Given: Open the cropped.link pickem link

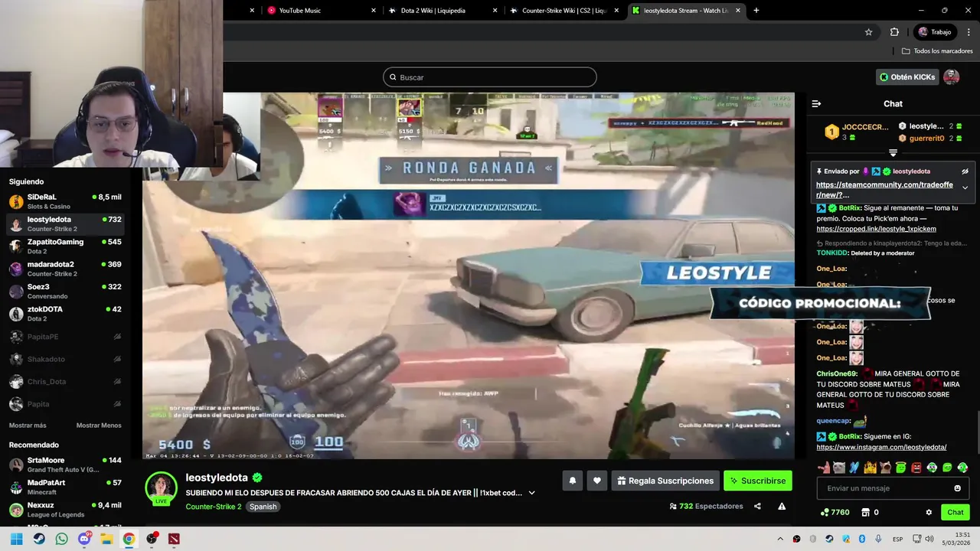Looking at the screenshot, I should (x=876, y=229).
